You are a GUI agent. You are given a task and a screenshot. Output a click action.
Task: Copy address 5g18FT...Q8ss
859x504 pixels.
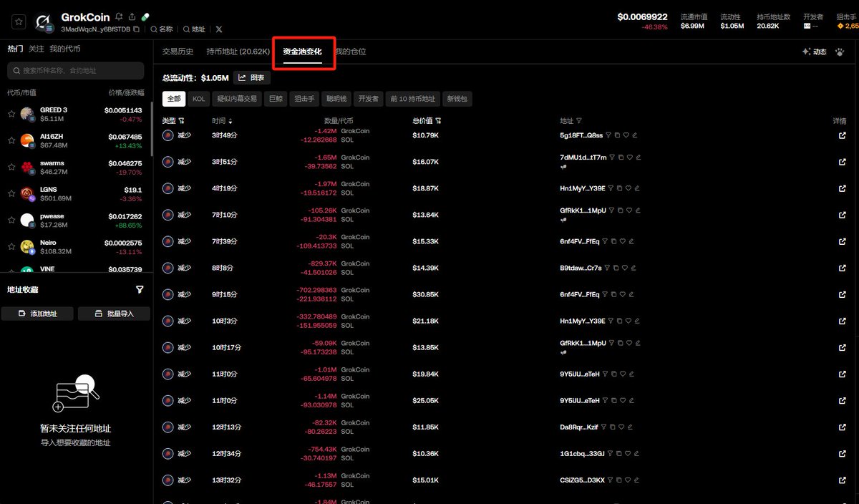pyautogui.click(x=618, y=135)
